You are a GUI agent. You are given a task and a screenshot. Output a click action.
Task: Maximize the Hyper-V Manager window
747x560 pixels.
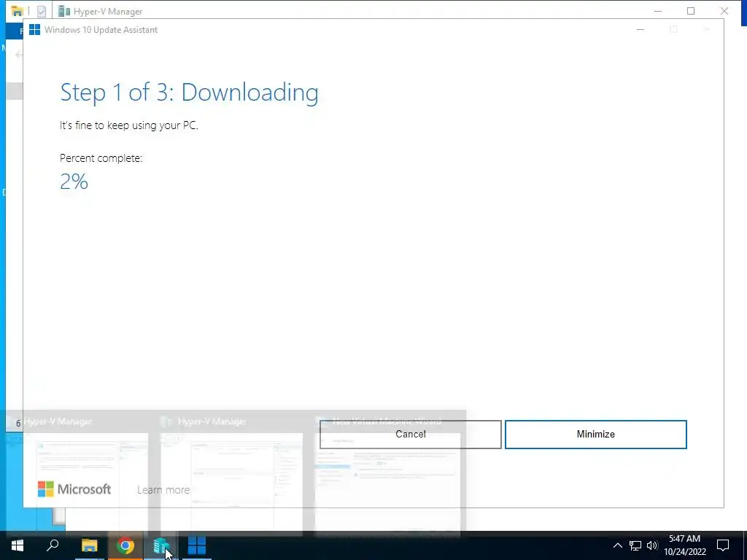pos(691,11)
